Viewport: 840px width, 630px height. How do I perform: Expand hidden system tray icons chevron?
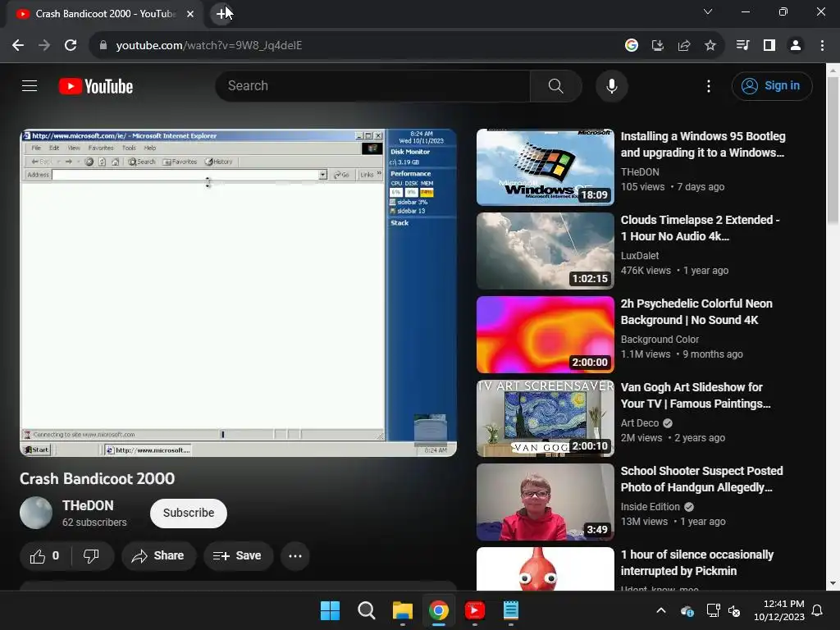pos(661,610)
